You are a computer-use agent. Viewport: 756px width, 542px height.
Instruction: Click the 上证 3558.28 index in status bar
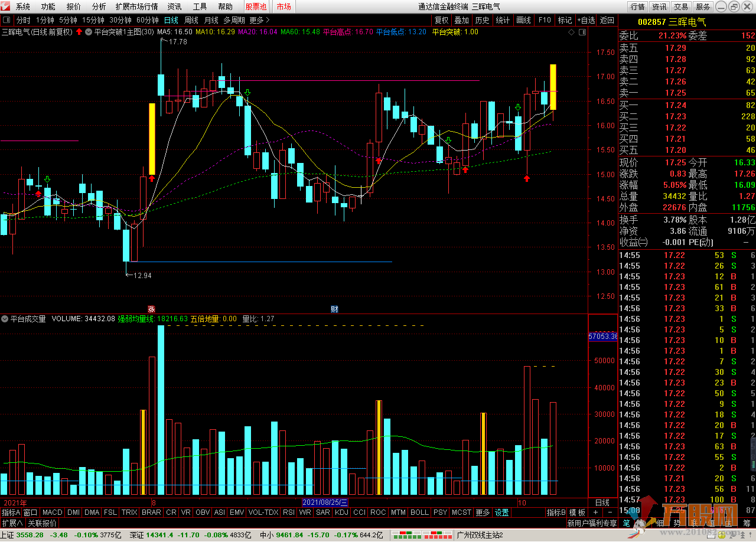click(22, 536)
